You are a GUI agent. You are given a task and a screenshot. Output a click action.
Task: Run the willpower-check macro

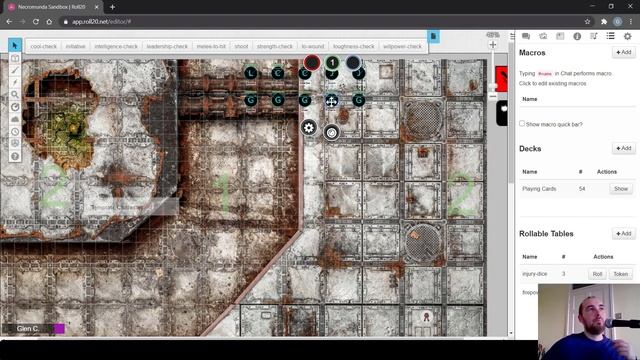pyautogui.click(x=402, y=47)
